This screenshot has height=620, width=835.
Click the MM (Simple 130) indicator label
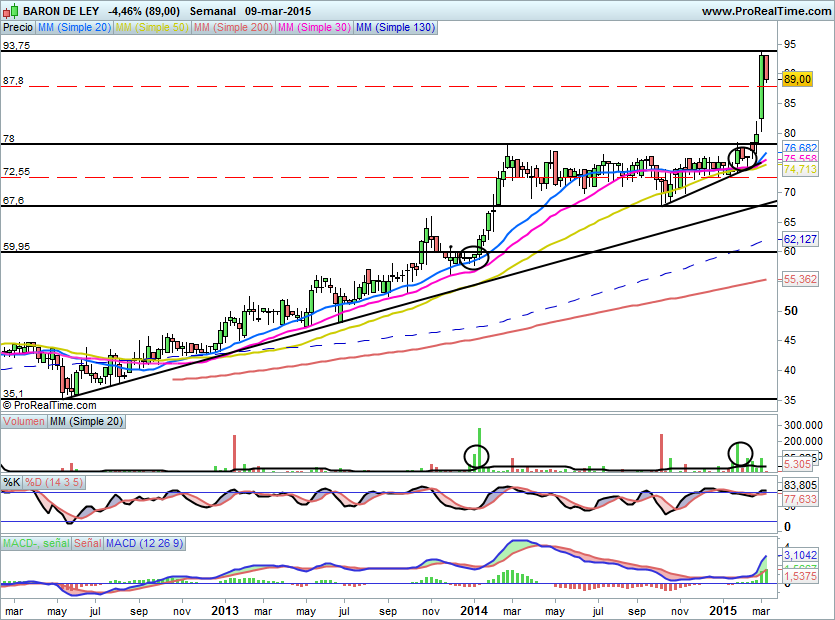click(396, 28)
